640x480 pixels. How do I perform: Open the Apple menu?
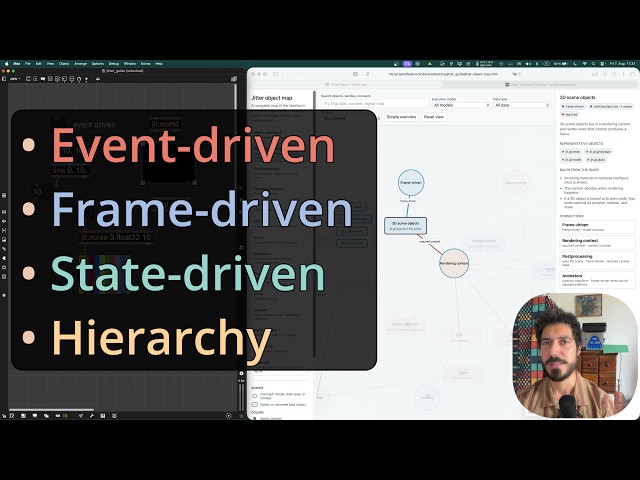pyautogui.click(x=7, y=64)
